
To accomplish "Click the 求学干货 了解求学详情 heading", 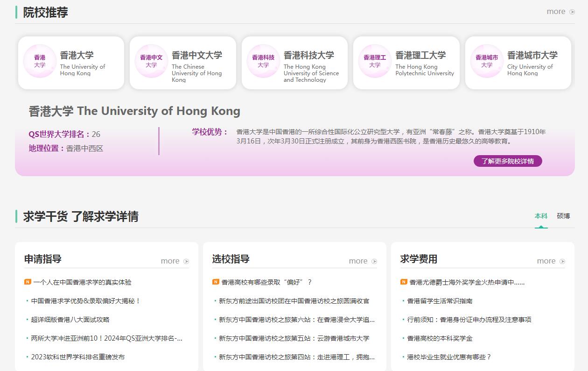I will click(x=81, y=216).
